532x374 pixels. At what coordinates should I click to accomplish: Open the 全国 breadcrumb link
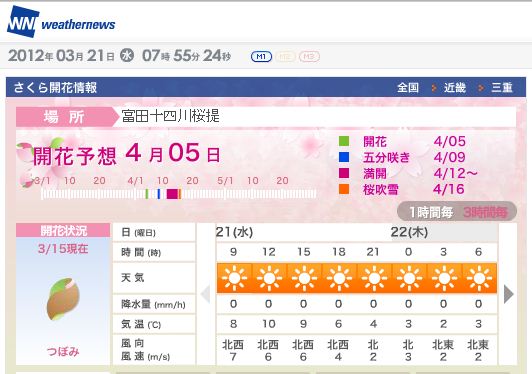(x=408, y=88)
